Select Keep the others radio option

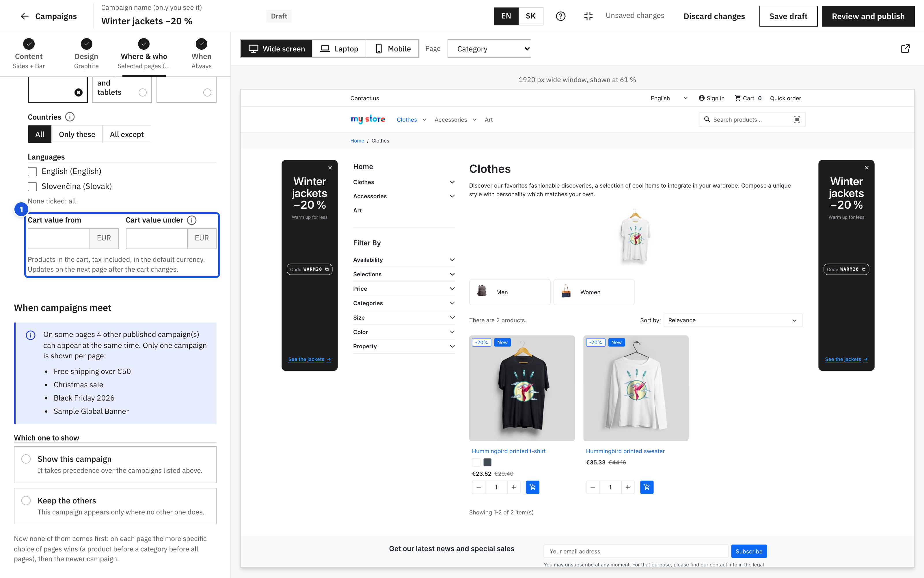click(x=26, y=500)
